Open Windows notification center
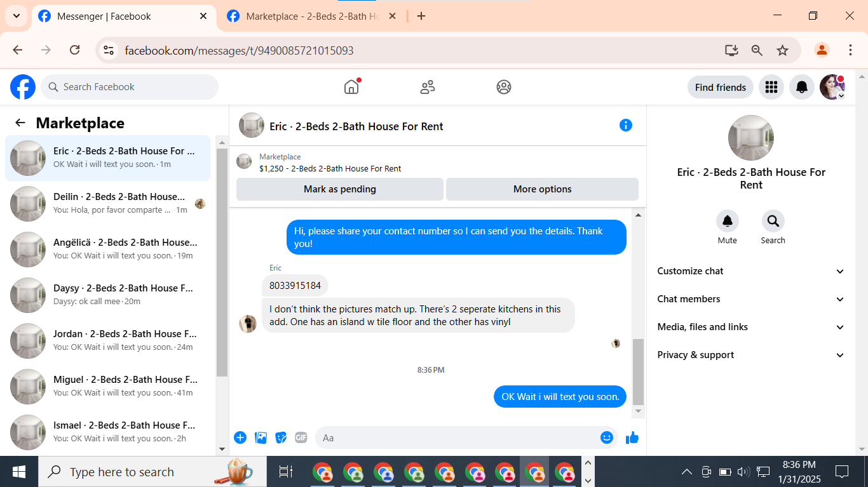The image size is (868, 487). click(842, 472)
